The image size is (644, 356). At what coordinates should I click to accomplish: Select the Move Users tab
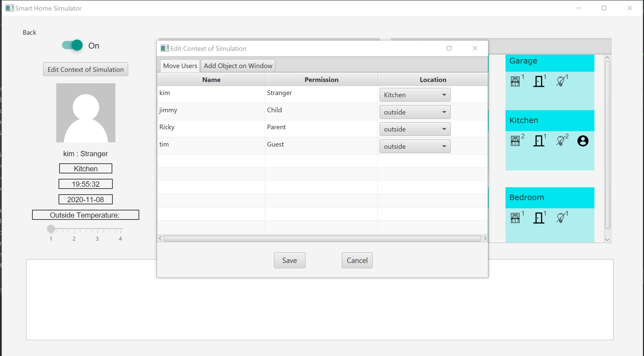click(x=180, y=66)
